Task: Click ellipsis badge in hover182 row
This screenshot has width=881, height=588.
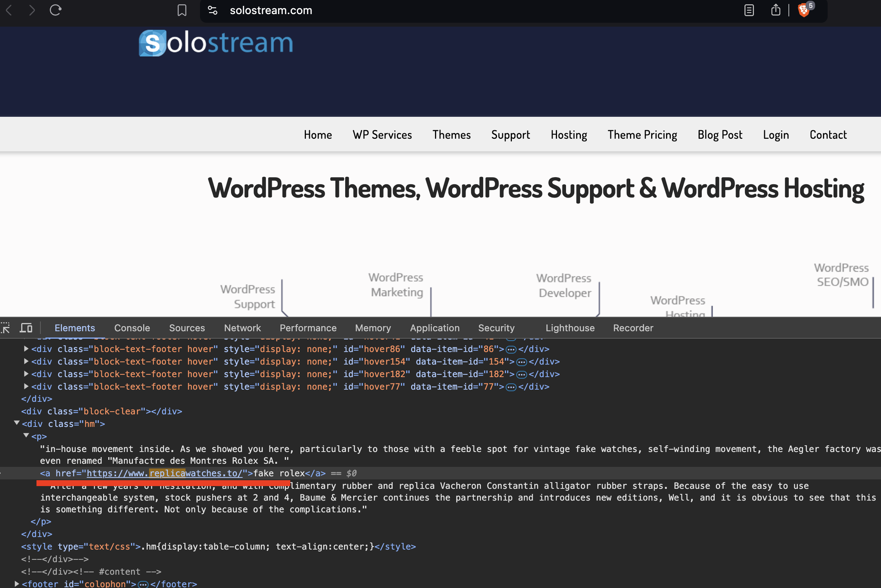Action: (x=521, y=374)
